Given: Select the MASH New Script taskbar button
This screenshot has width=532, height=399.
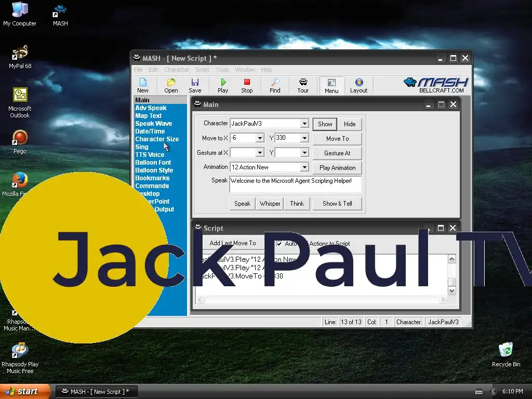Looking at the screenshot, I should pyautogui.click(x=96, y=392).
